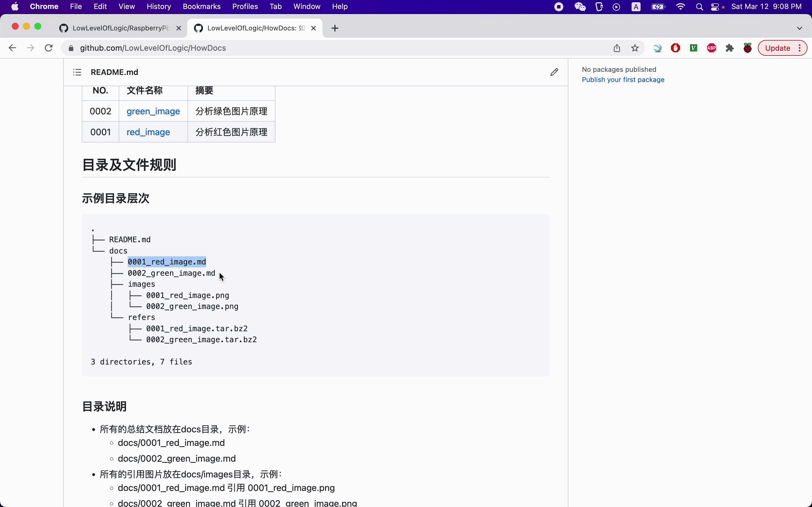812x507 pixels.
Task: Expand the tab search chevron dropdown
Action: [799, 28]
